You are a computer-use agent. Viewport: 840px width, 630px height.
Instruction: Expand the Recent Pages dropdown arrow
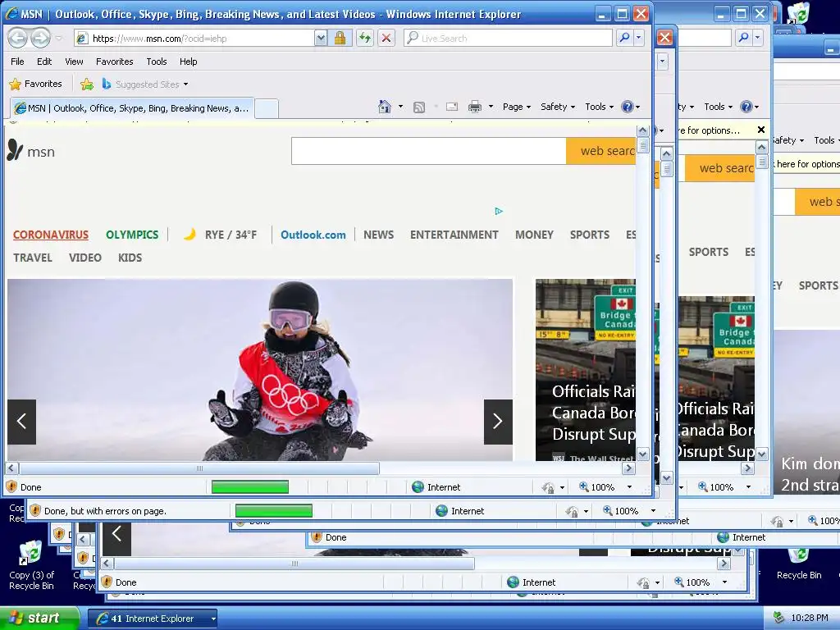pyautogui.click(x=59, y=38)
